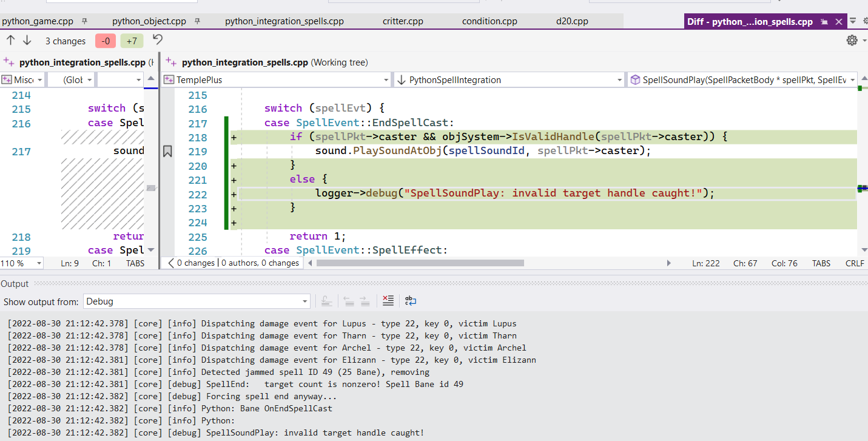The image size is (868, 441).
Task: Click 'return 1;' on line 225
Action: click(x=317, y=237)
